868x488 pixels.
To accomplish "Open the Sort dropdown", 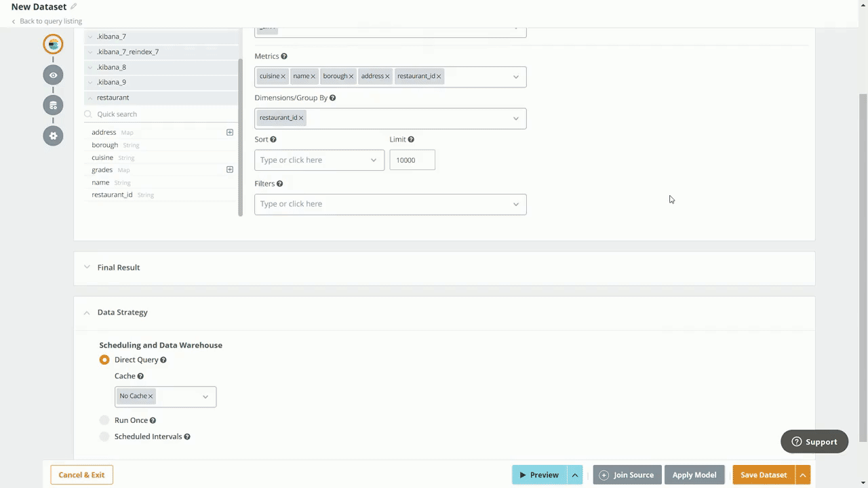I will 319,160.
